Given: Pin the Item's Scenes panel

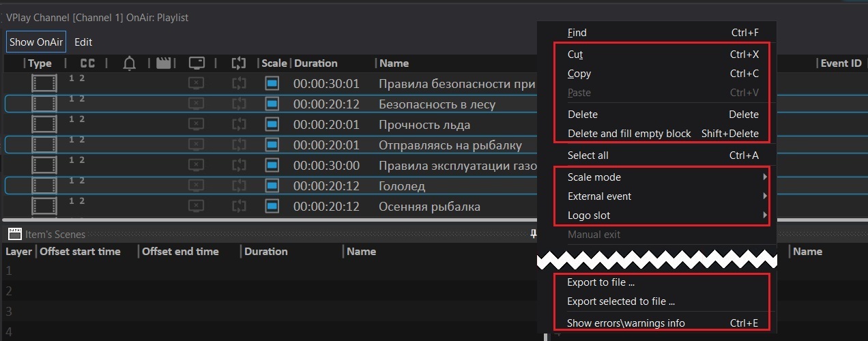Looking at the screenshot, I should point(533,234).
